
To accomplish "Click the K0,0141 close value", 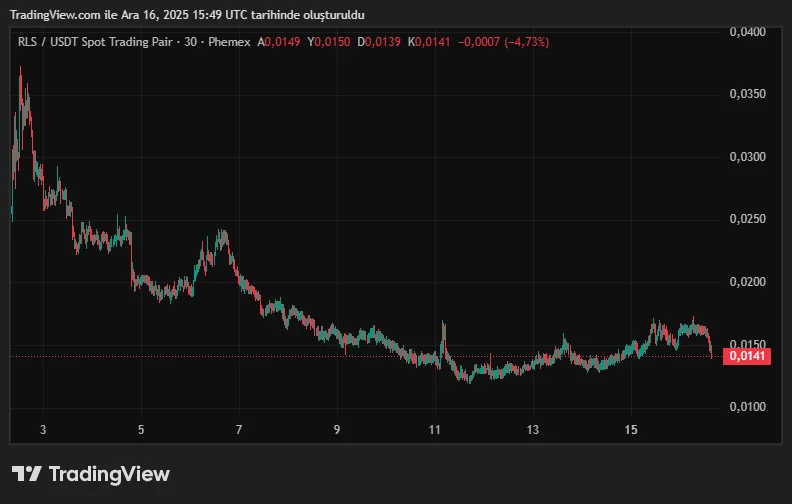I will click(430, 42).
